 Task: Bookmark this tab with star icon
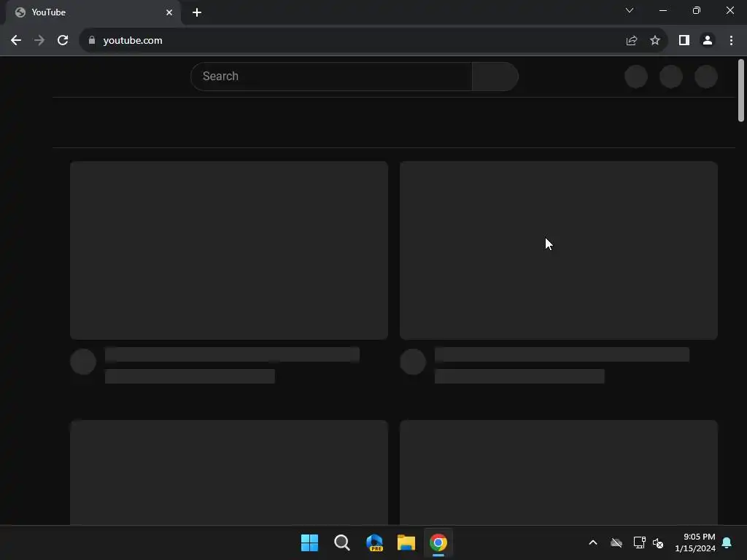point(655,41)
